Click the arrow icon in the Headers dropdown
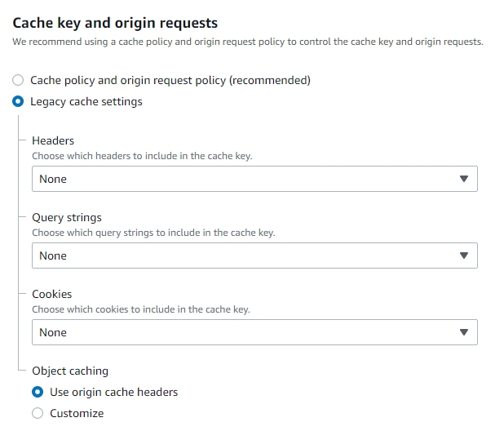This screenshot has height=431, width=504. 464,179
